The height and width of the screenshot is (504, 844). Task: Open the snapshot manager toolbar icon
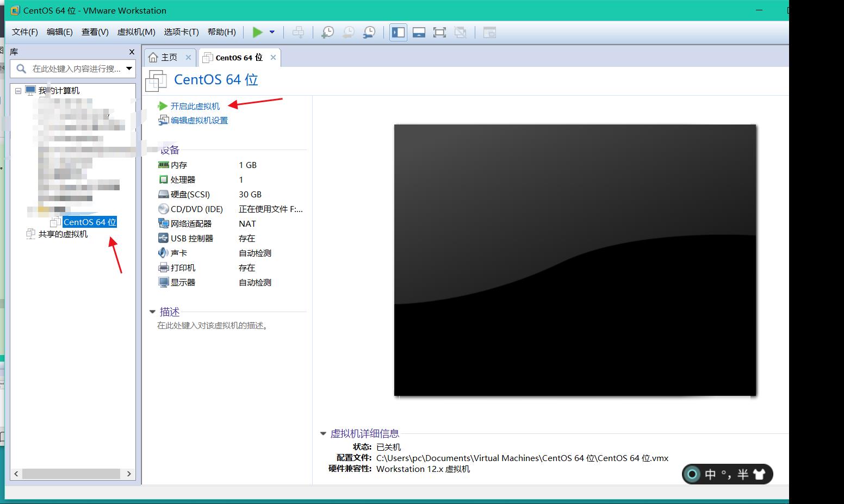coord(369,33)
